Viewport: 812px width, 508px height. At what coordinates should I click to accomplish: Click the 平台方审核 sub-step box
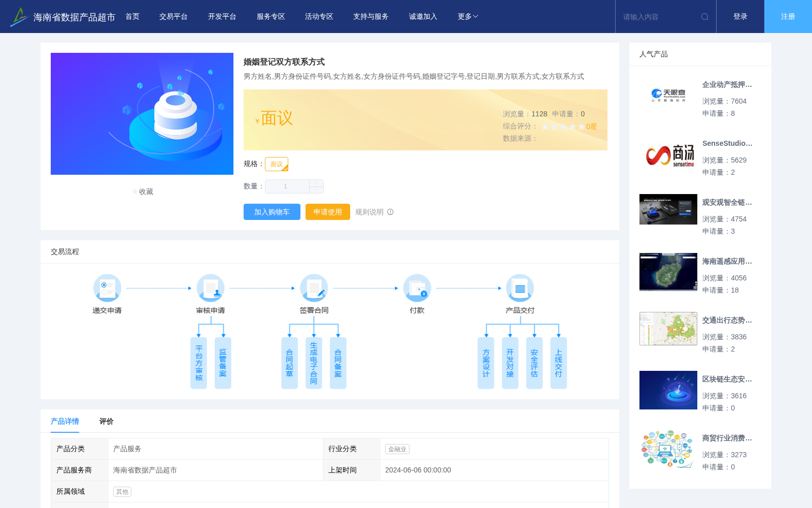coord(198,363)
